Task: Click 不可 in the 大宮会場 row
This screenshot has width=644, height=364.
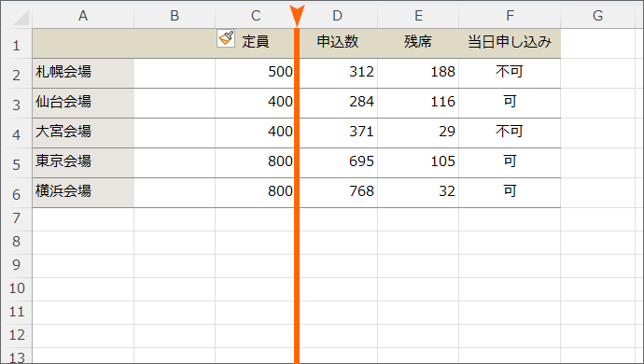Action: (510, 133)
